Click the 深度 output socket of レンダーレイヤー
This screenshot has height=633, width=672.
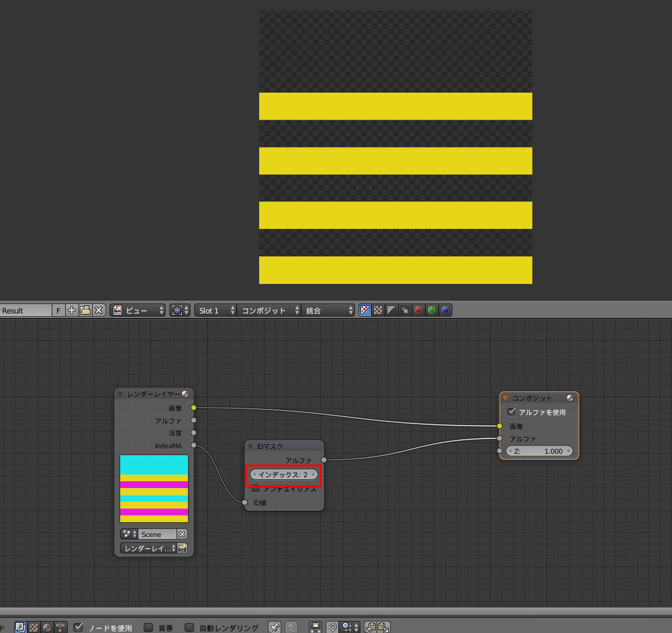click(x=194, y=433)
